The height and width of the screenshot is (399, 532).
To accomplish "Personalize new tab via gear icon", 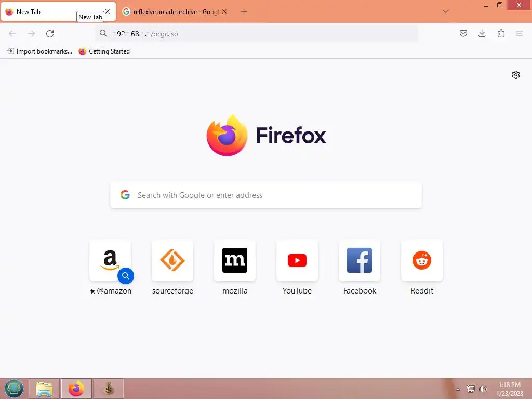I will (516, 75).
